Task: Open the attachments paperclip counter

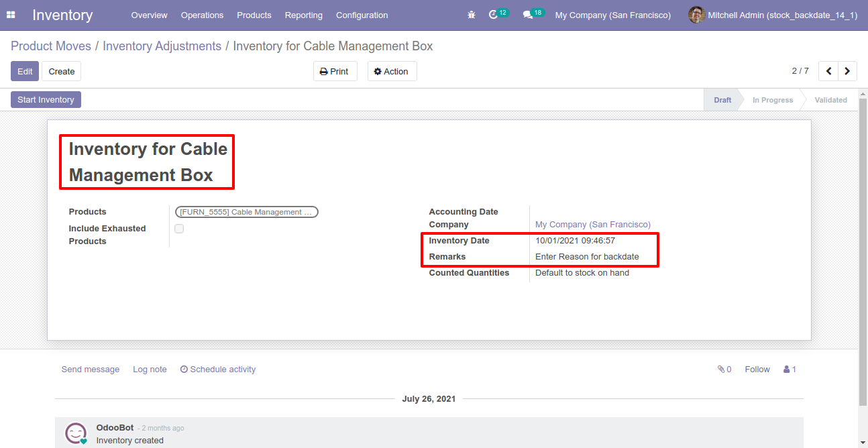Action: pos(724,370)
